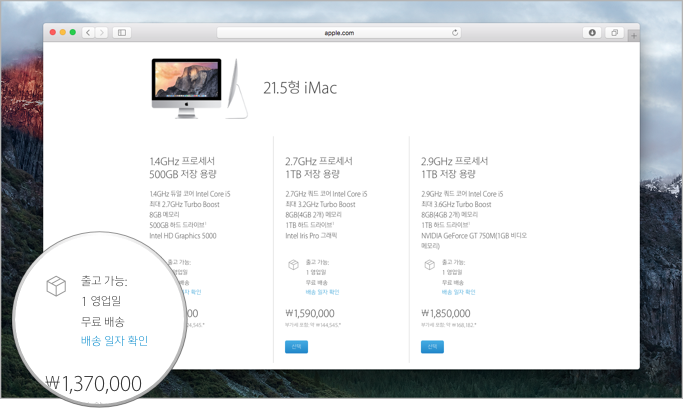Click Intel HD Graphics 5000 spec line
This screenshot has height=408, width=683.
coord(183,236)
